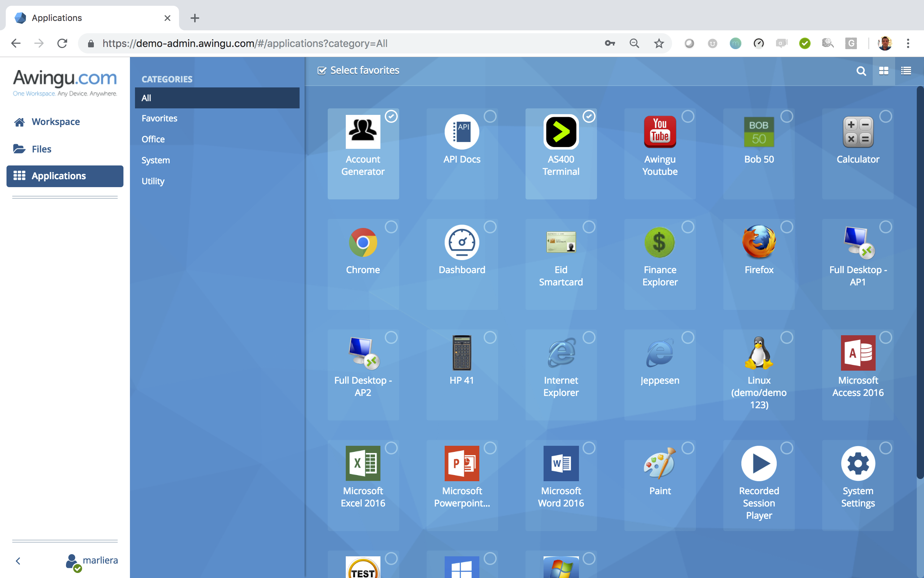
Task: Filter by System category
Action: (x=217, y=160)
